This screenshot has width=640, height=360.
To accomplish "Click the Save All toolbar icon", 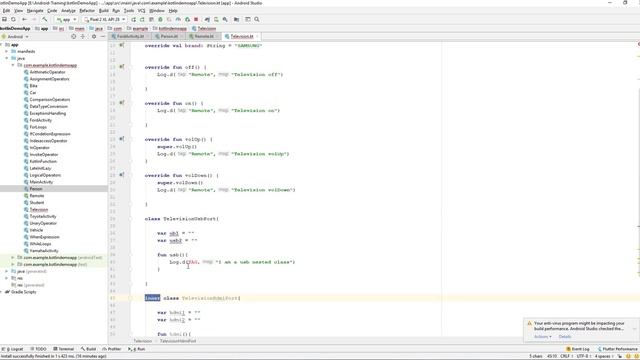I will [x=4, y=19].
